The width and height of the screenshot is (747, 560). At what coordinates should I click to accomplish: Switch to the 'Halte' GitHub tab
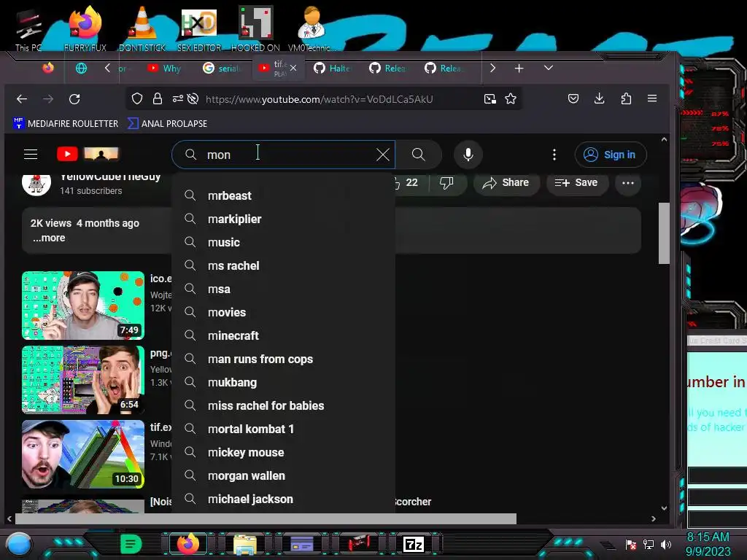(332, 68)
